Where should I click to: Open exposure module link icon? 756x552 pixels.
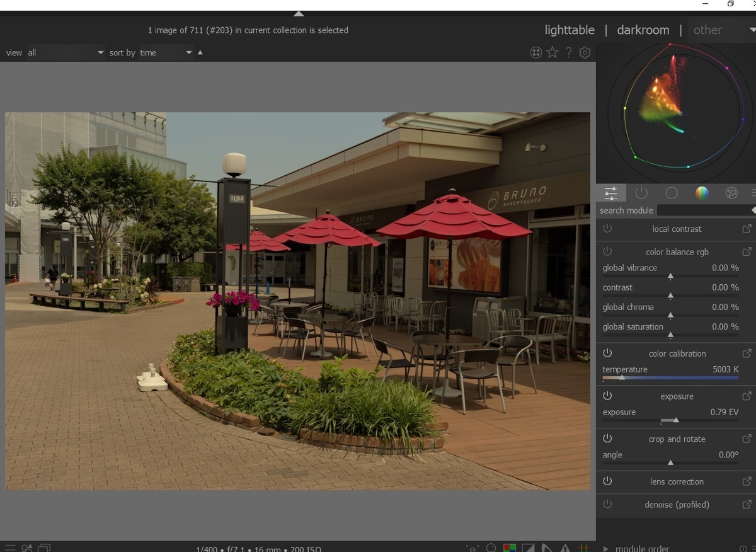coord(747,396)
